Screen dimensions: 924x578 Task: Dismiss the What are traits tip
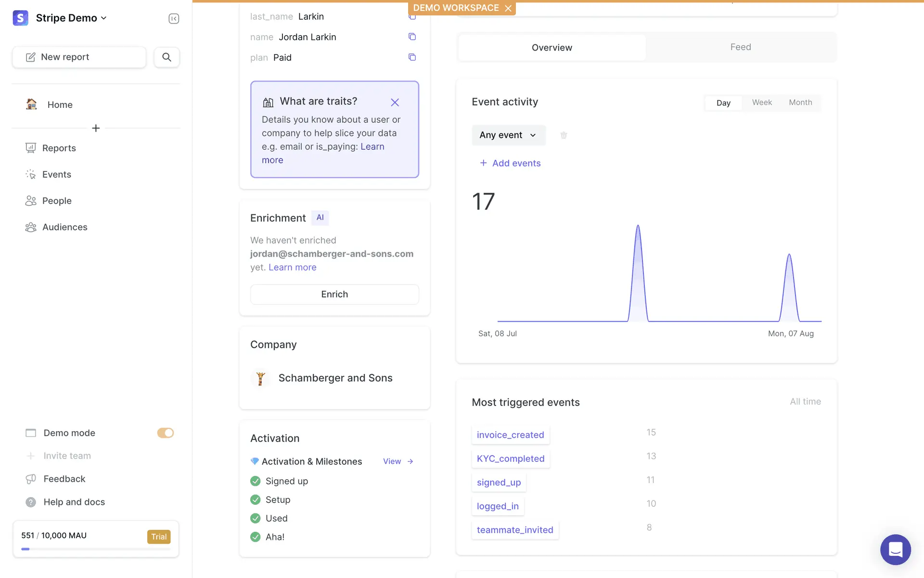[395, 102]
